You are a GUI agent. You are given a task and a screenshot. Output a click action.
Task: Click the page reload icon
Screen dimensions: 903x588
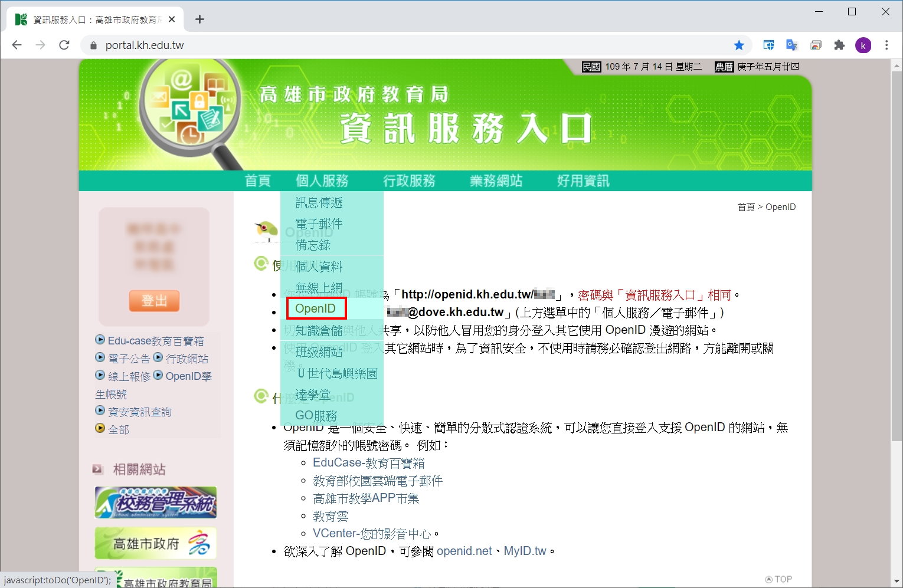pyautogui.click(x=64, y=45)
